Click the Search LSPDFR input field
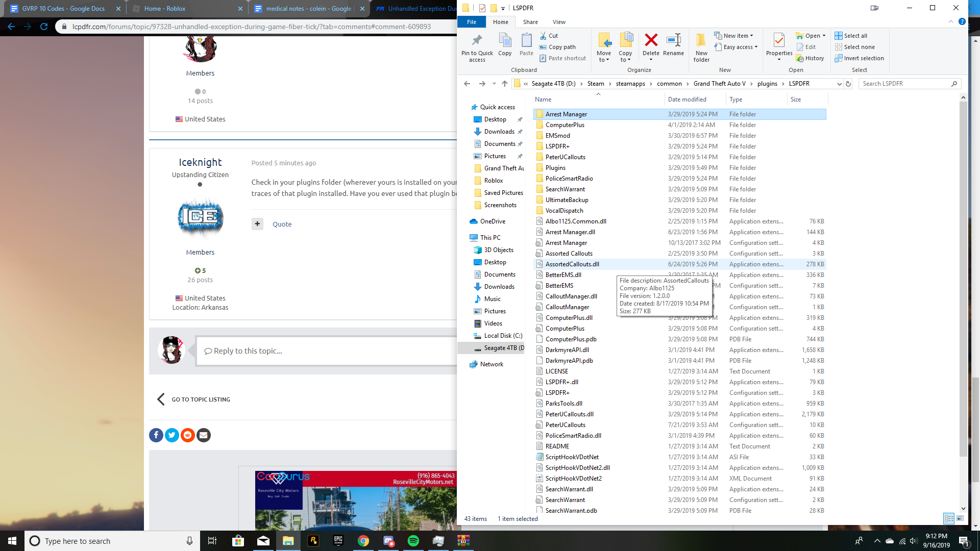This screenshot has height=551, width=980. (x=904, y=84)
